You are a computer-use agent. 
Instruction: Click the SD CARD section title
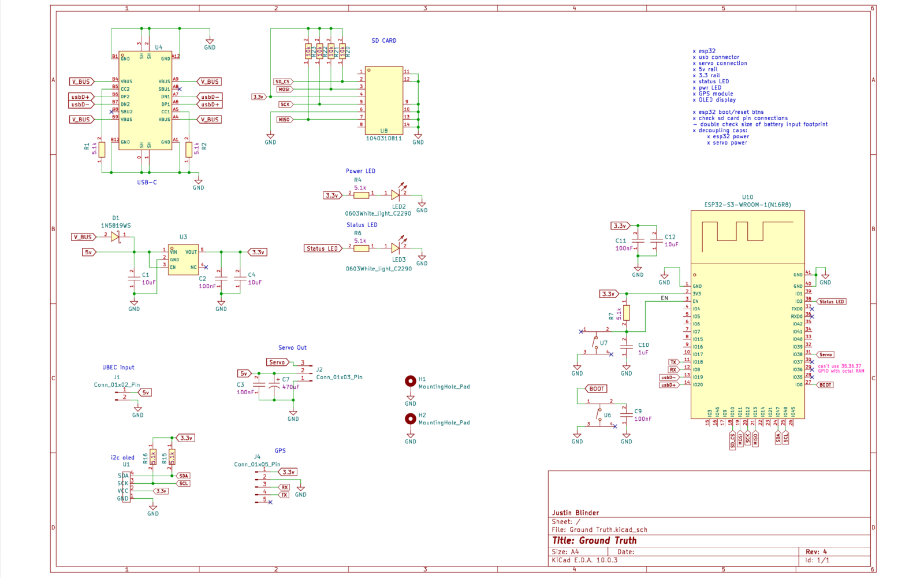point(384,40)
